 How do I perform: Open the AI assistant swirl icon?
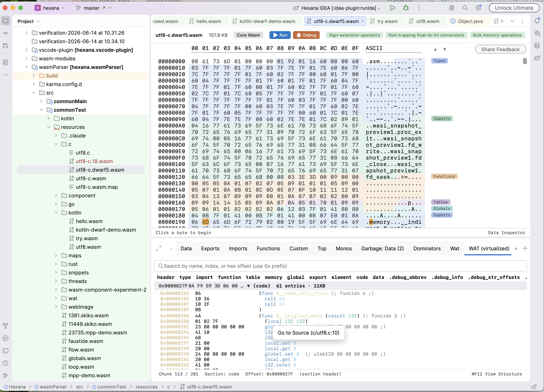coord(452,8)
